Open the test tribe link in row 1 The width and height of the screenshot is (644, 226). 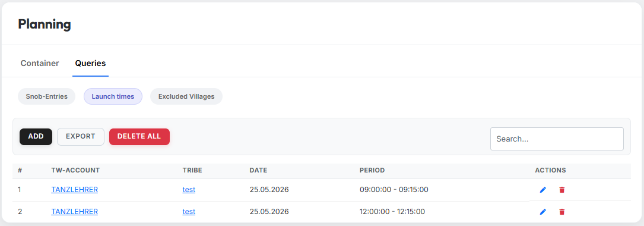tap(189, 190)
